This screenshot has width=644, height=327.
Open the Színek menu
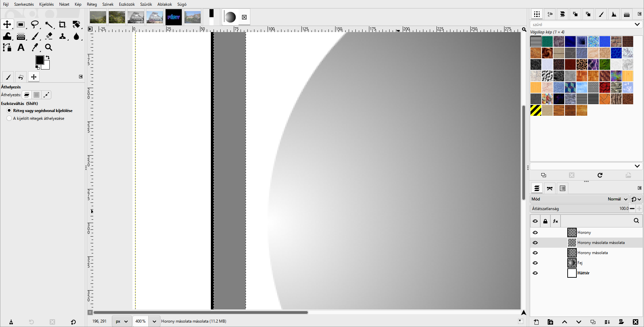coord(108,4)
